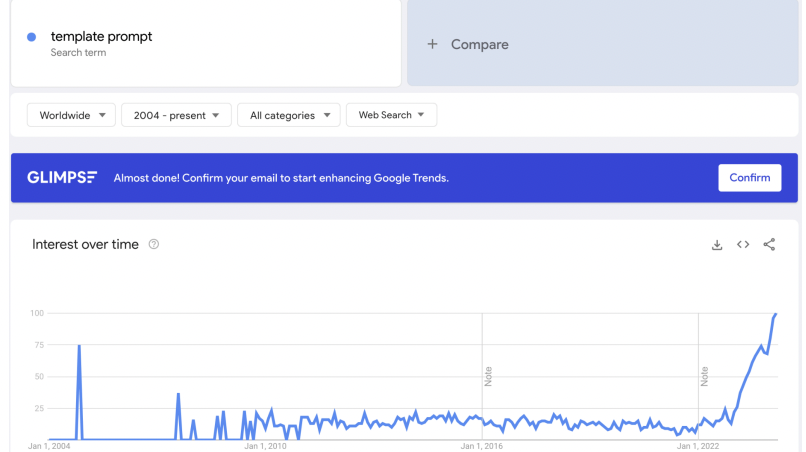This screenshot has height=452, width=806.
Task: Click the Note marker near 2016
Action: (488, 377)
